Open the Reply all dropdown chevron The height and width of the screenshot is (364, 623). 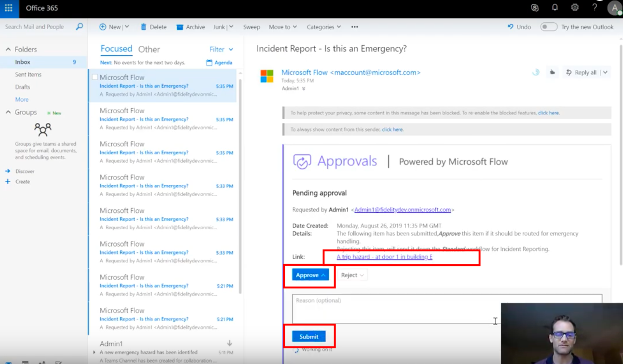605,72
